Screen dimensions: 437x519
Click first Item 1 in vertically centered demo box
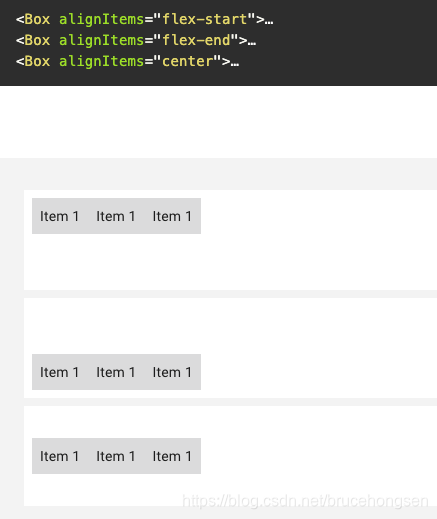[x=60, y=456]
